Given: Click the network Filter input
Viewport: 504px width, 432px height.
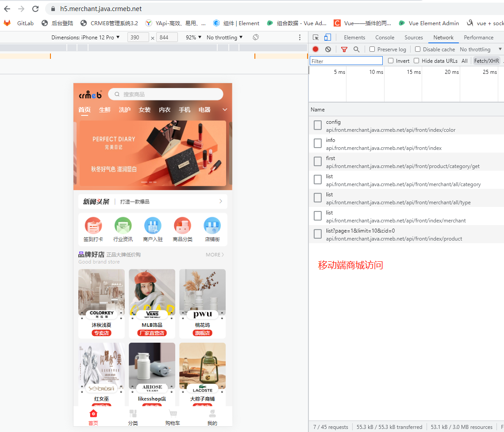Looking at the screenshot, I should (346, 61).
